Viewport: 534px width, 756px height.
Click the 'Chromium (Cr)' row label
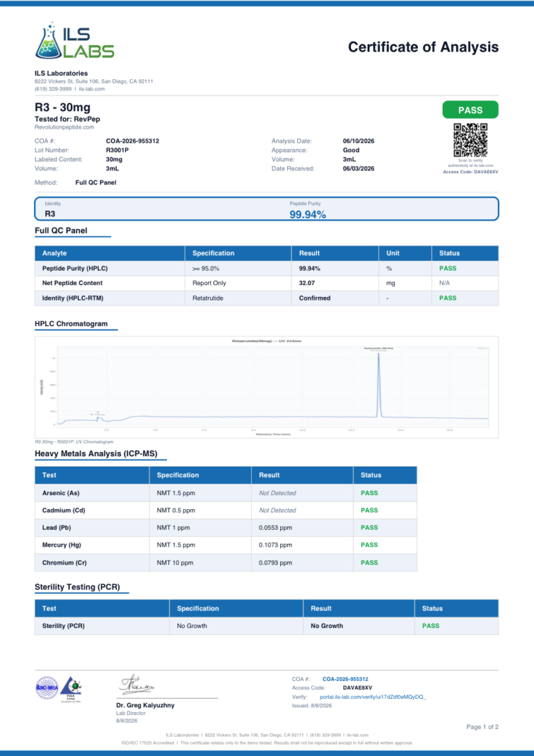tap(65, 563)
